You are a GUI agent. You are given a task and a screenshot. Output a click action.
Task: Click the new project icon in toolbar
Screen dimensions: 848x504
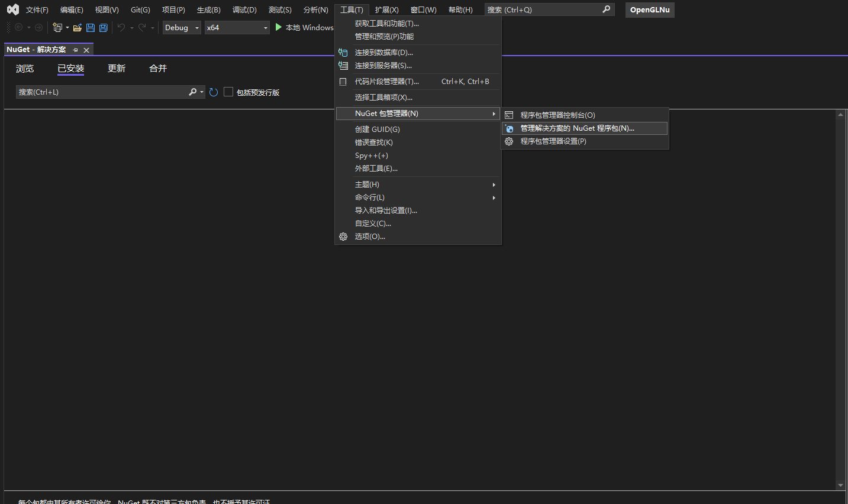click(x=57, y=27)
